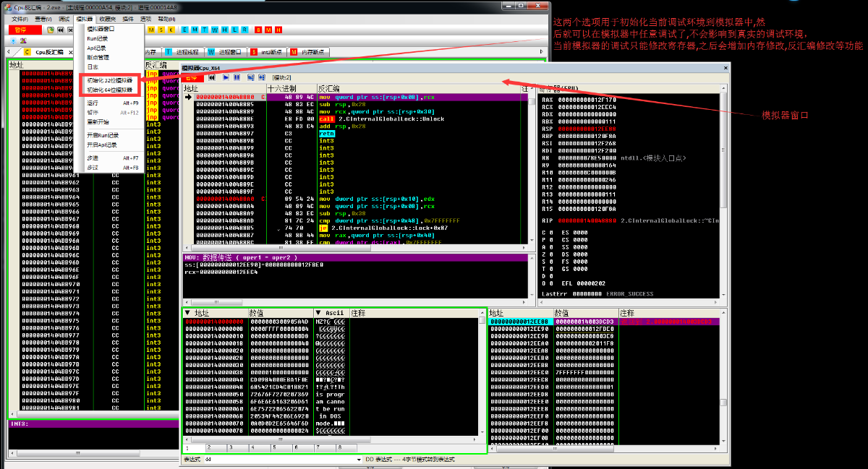Select Run记录 menu entry
This screenshot has height=469, width=868.
tap(110, 38)
